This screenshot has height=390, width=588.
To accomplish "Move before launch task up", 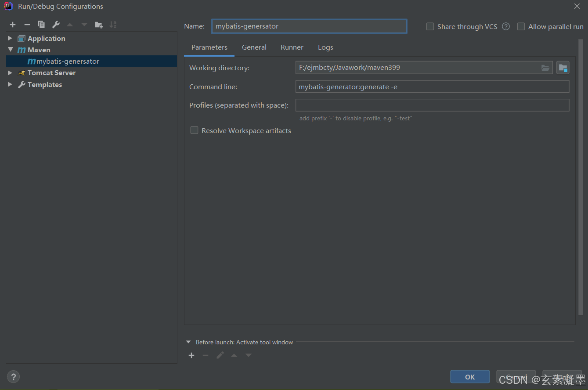I will click(x=234, y=355).
